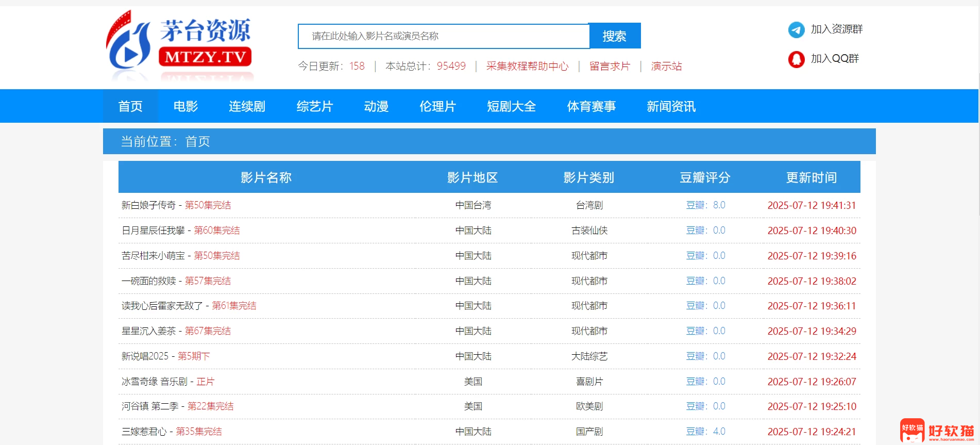Open the 动漫 navigation tab
The width and height of the screenshot is (980, 445).
click(376, 106)
